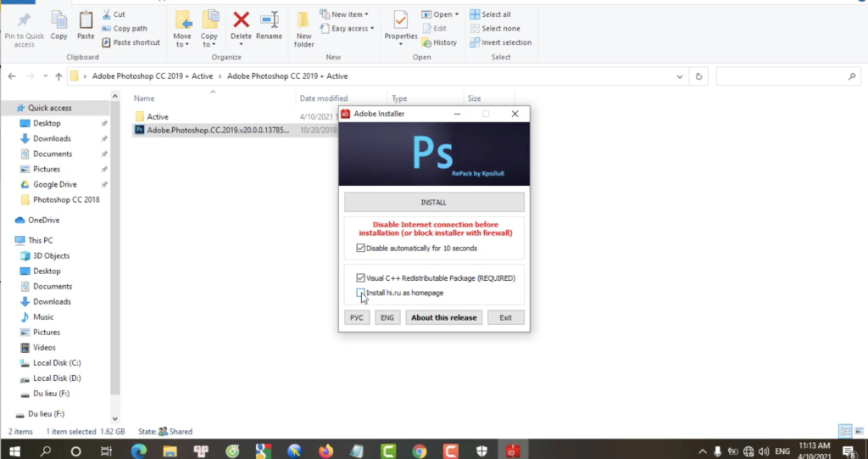Open the Easy access dropdown

[x=347, y=28]
